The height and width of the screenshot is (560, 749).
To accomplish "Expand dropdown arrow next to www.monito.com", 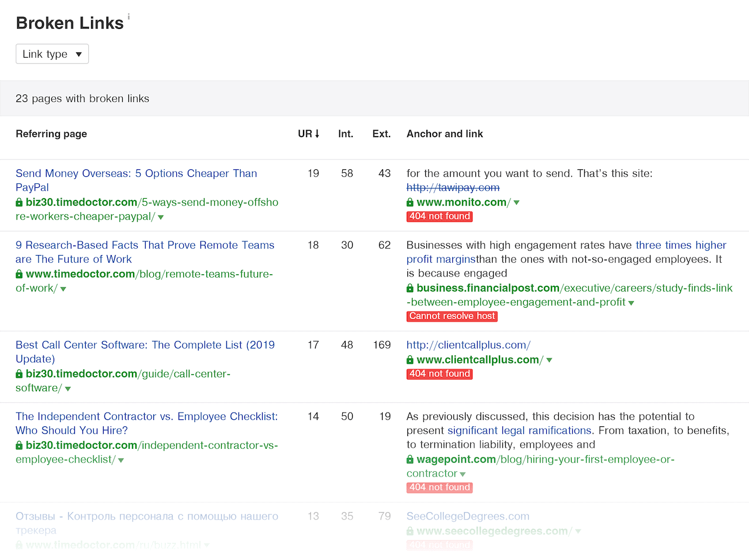I will (516, 203).
